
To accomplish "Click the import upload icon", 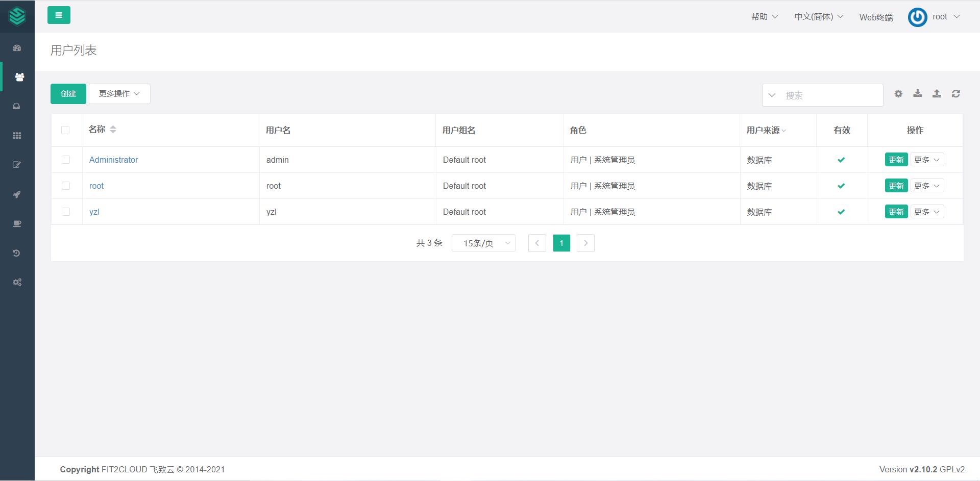I will coord(937,93).
